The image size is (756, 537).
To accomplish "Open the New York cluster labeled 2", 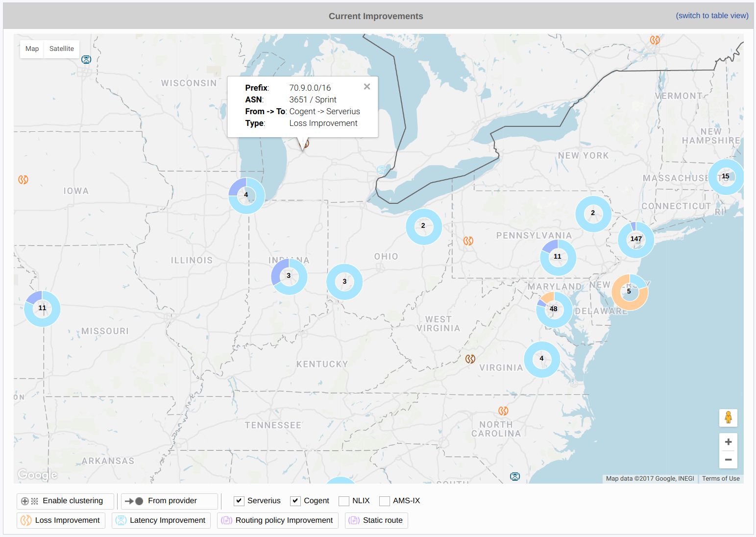I will [593, 214].
